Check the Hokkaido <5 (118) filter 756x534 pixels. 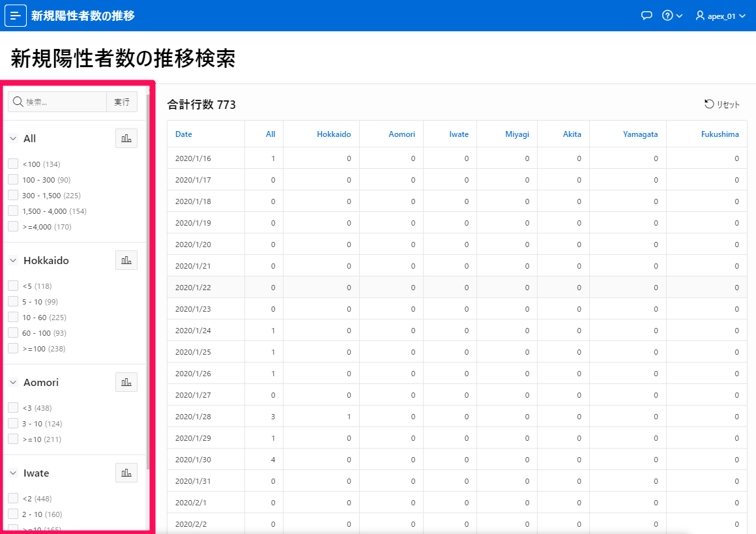(x=13, y=286)
